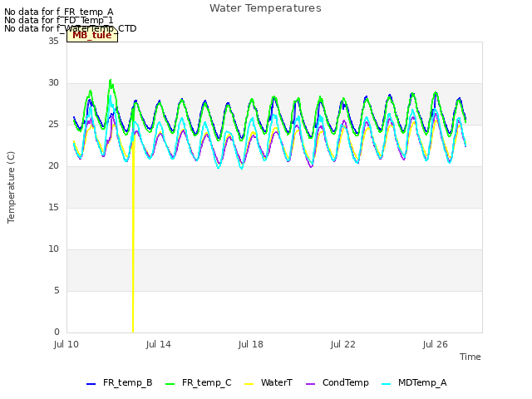
Task: Click the Jul 10 x-axis tick label
Action: 66,344
